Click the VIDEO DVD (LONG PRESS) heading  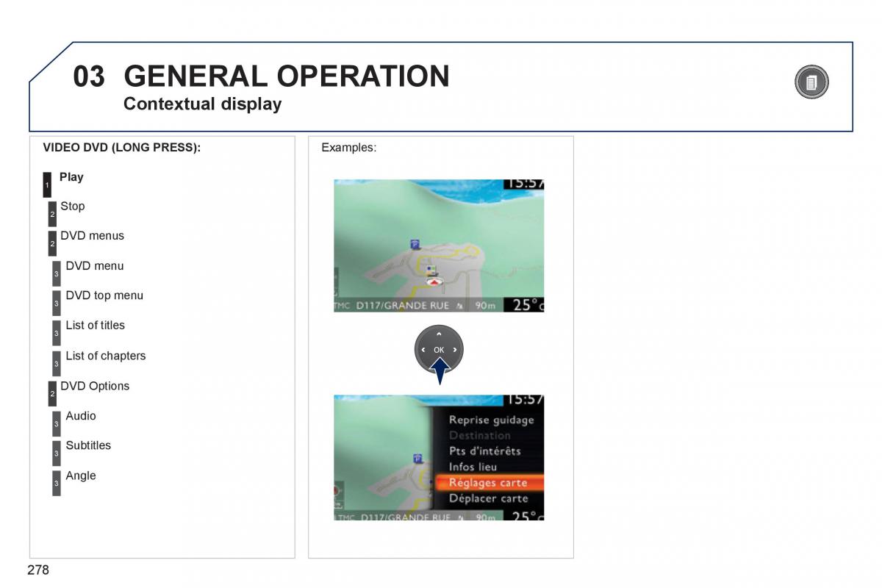pos(122,147)
